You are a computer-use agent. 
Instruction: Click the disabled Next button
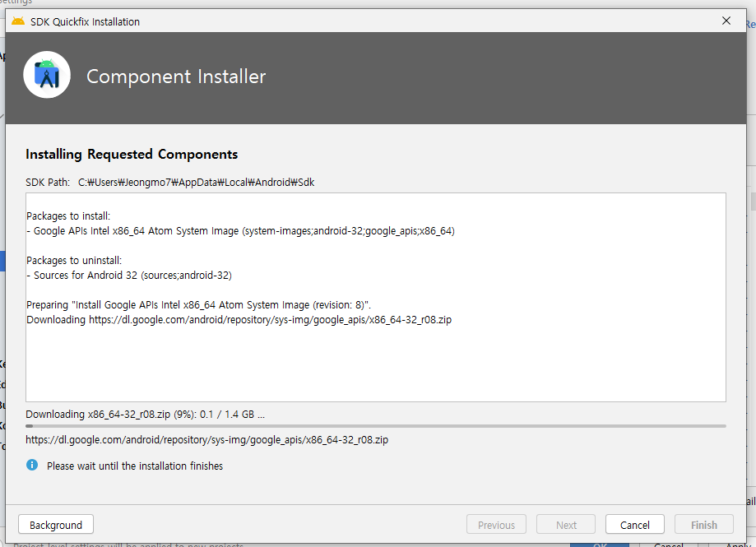[x=566, y=524]
